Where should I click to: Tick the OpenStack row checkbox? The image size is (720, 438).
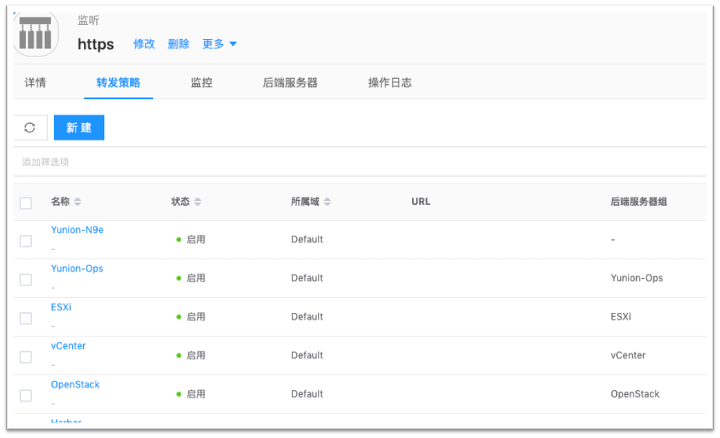(26, 395)
